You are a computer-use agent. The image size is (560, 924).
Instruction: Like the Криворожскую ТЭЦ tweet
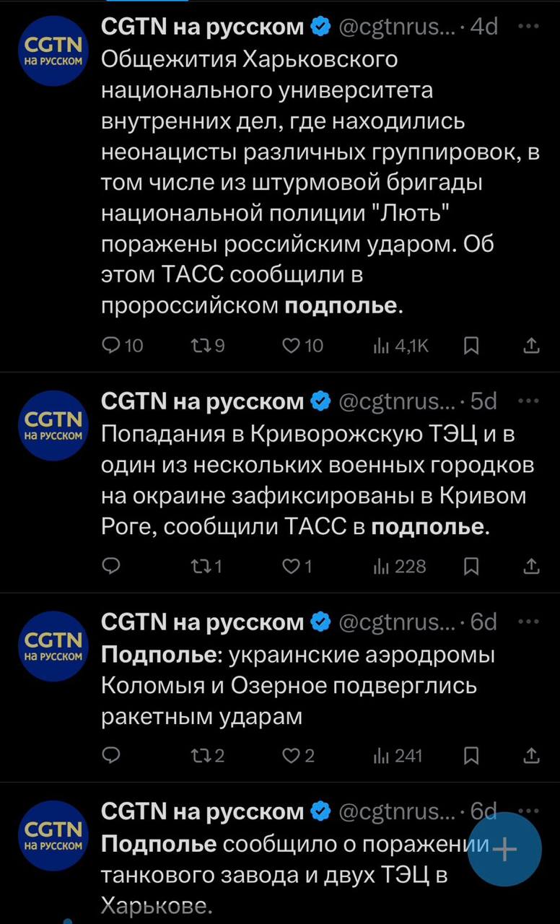(x=290, y=566)
